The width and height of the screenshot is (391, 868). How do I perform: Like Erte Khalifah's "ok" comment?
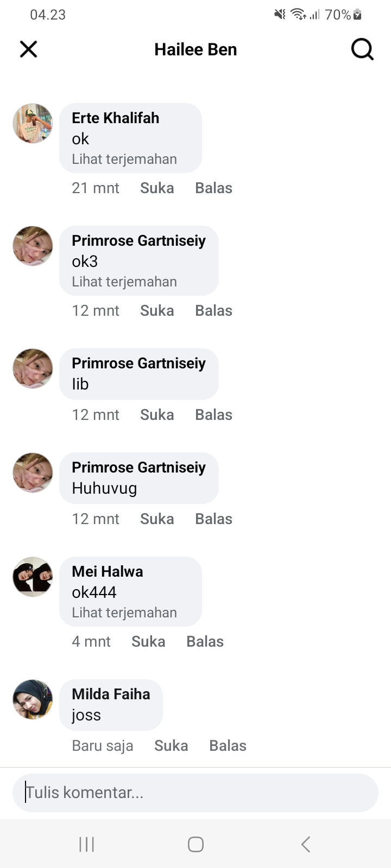(x=157, y=188)
